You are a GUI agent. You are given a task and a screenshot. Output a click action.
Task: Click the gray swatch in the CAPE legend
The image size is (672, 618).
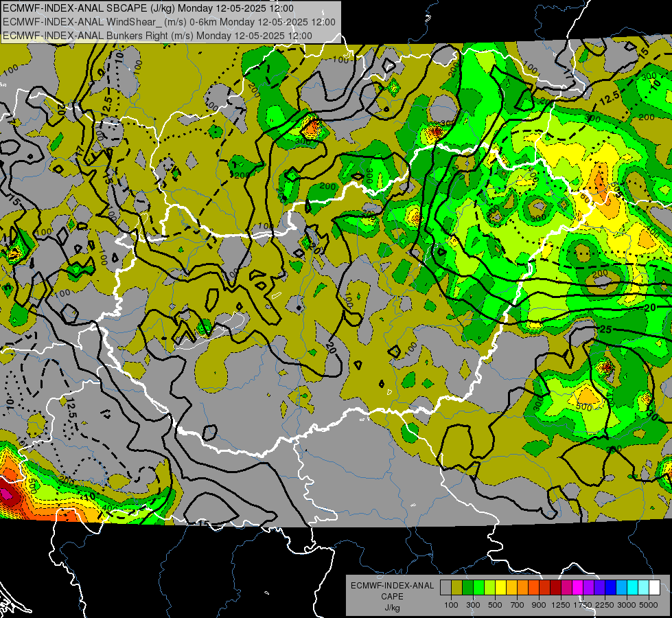pos(445,588)
